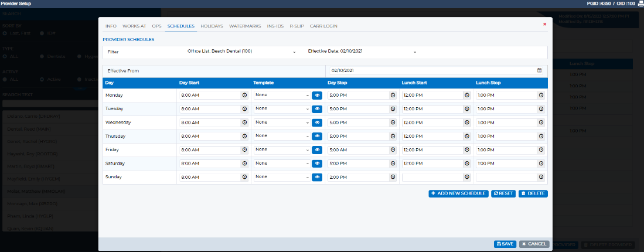
Task: Select Martin, Boyd in background provider list
Action: coord(31,166)
